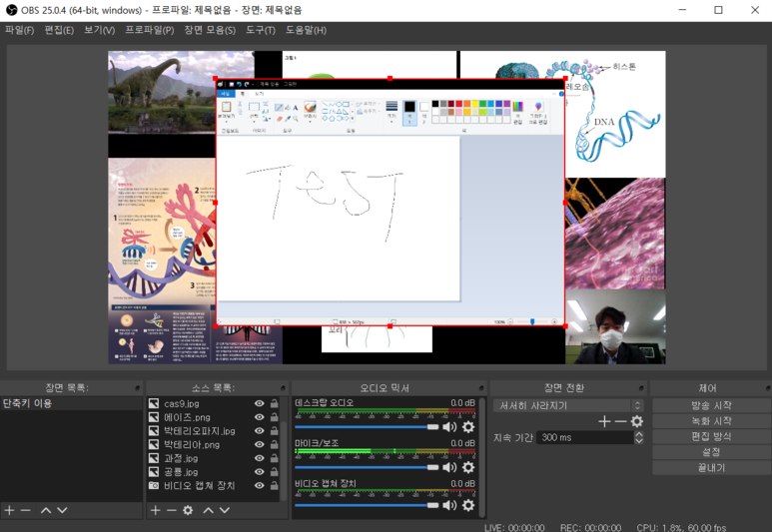Open source properties gear
Screen dimensions: 772x532
tap(188, 510)
